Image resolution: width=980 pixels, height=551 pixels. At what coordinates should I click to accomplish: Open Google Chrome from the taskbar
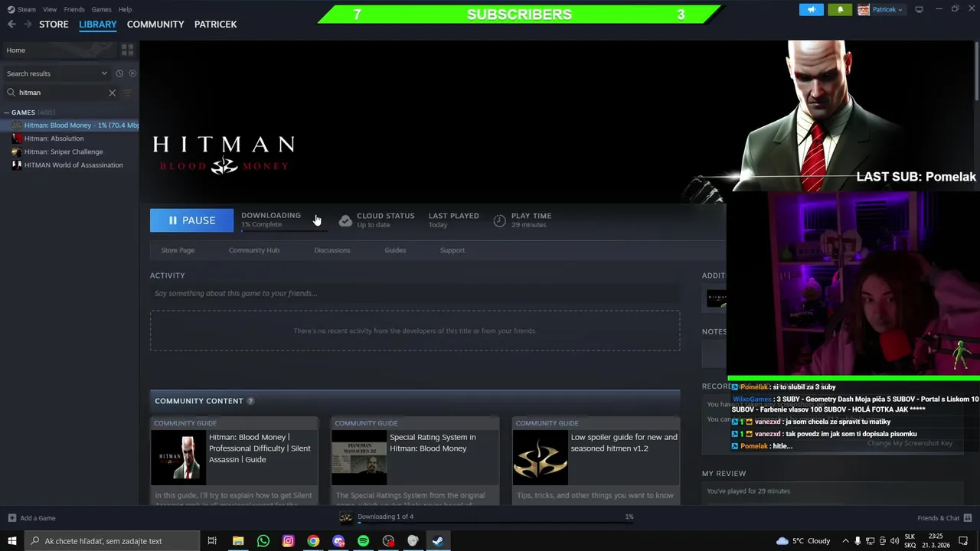tap(313, 541)
